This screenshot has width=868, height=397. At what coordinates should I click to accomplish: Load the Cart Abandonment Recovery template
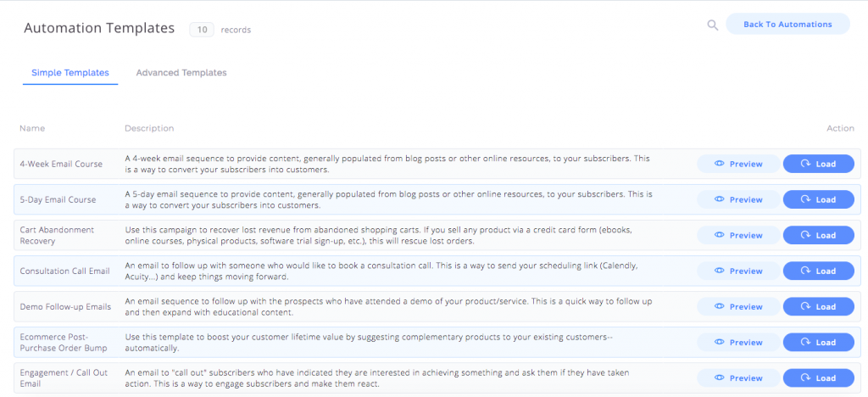tap(818, 235)
